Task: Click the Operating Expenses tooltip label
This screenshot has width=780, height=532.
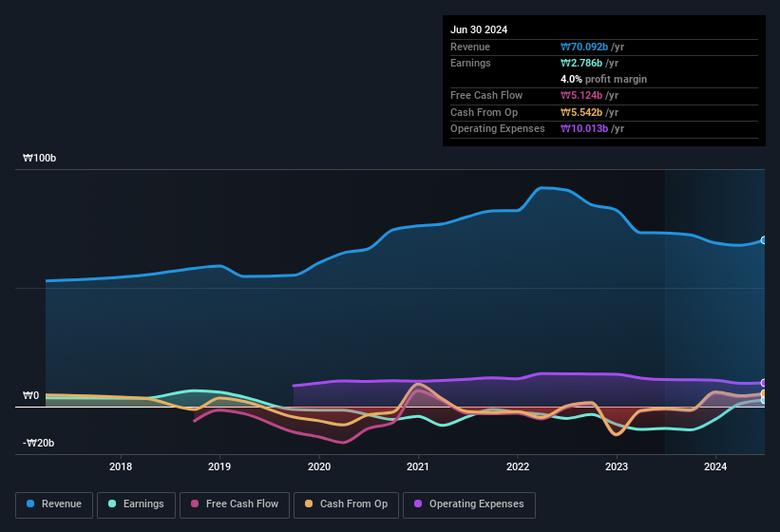Action: tap(497, 129)
